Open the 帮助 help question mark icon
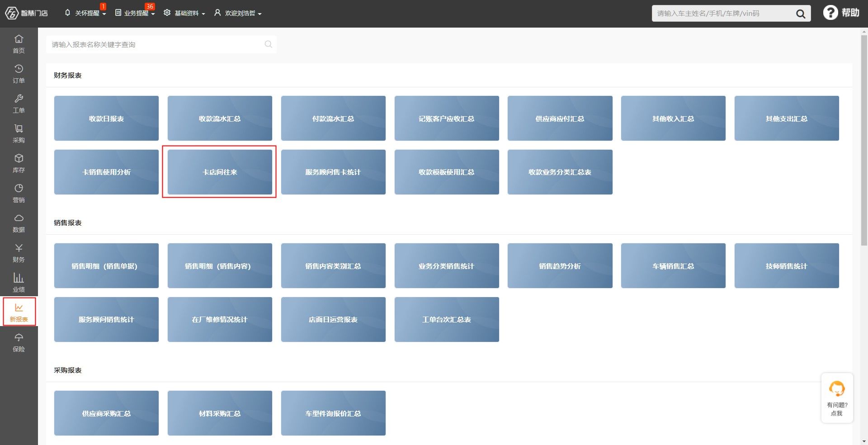 [x=830, y=13]
